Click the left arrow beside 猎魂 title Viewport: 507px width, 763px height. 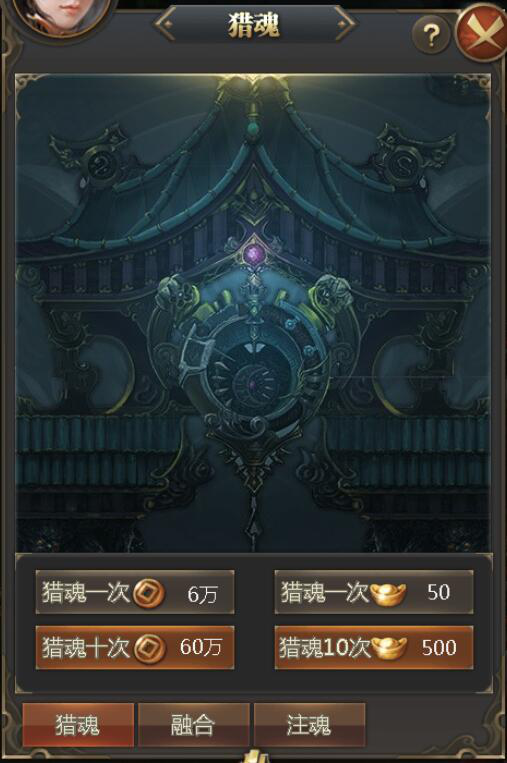(x=166, y=24)
